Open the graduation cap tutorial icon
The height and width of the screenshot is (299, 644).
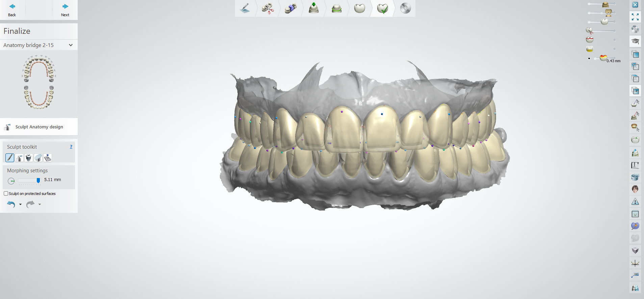(635, 41)
